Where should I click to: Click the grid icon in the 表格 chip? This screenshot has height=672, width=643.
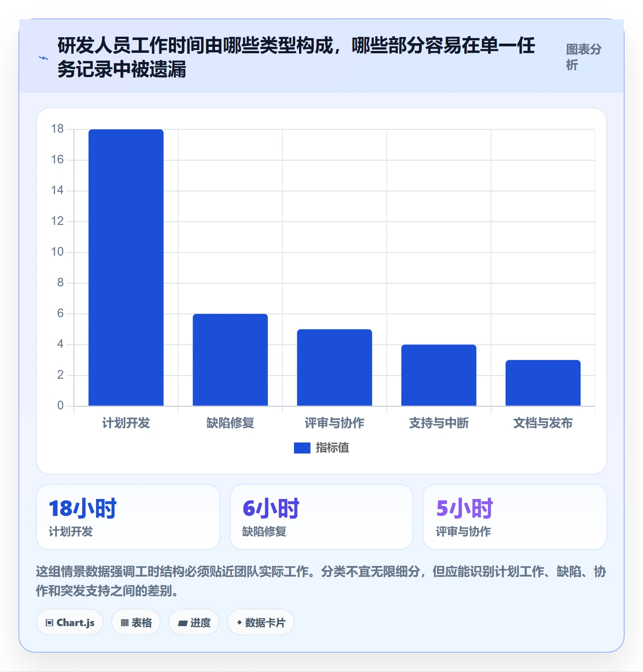pos(124,623)
